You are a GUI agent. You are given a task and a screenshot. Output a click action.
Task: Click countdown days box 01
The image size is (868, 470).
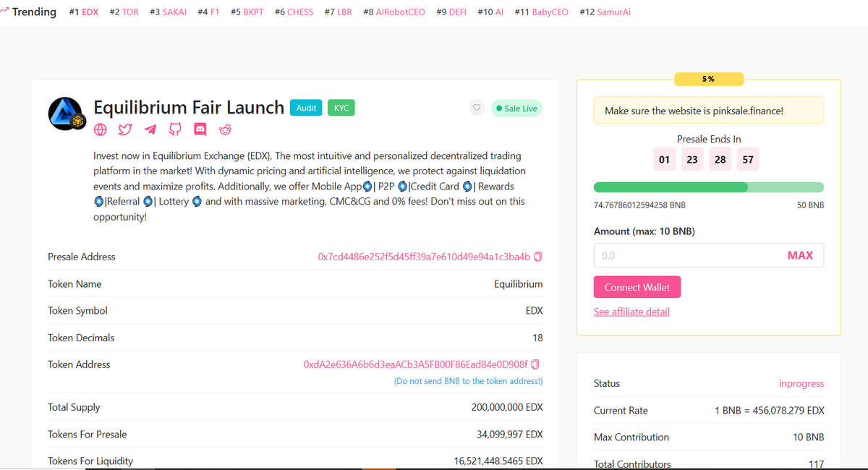click(664, 159)
